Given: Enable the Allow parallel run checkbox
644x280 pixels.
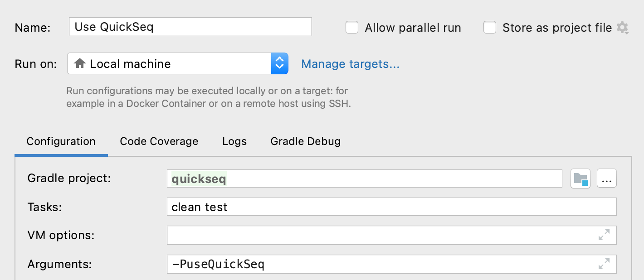Looking at the screenshot, I should [x=352, y=28].
